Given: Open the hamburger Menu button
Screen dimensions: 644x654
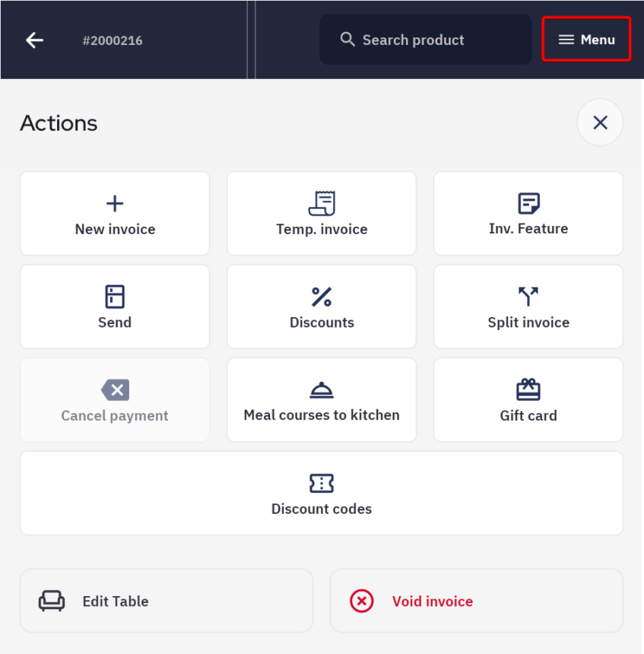Looking at the screenshot, I should click(x=586, y=40).
